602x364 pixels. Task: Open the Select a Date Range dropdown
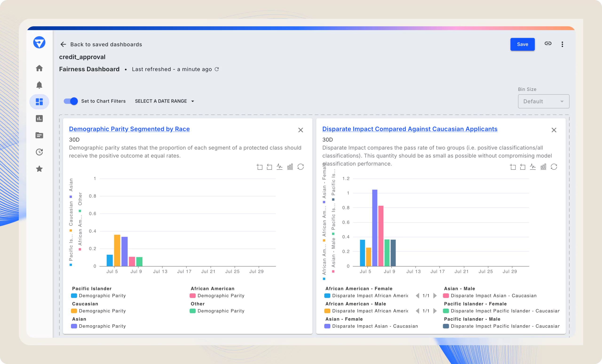coord(164,101)
